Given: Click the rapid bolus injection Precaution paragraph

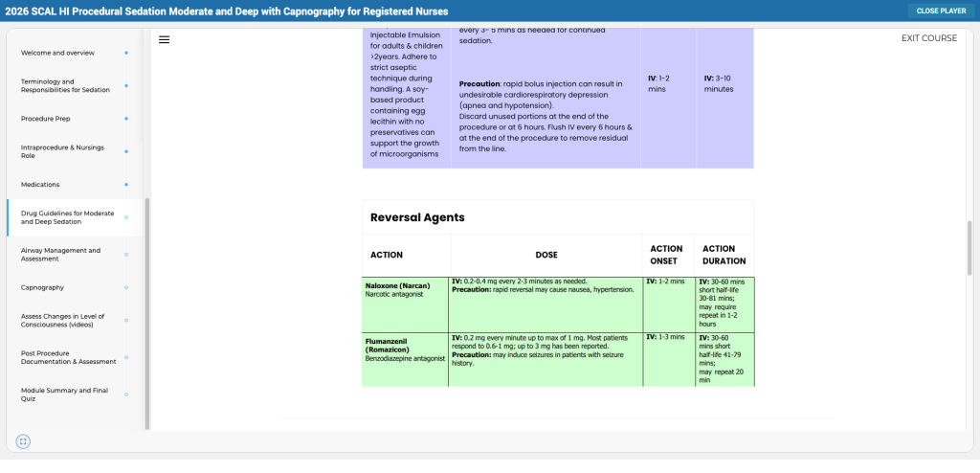Looking at the screenshot, I should [541, 95].
